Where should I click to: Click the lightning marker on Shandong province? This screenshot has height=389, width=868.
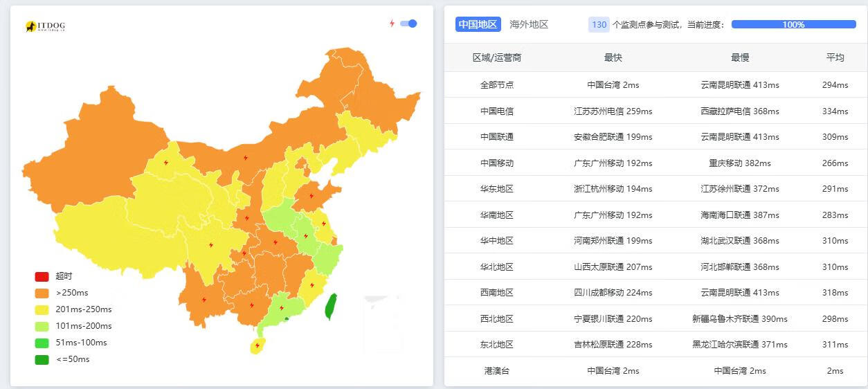[x=311, y=196]
